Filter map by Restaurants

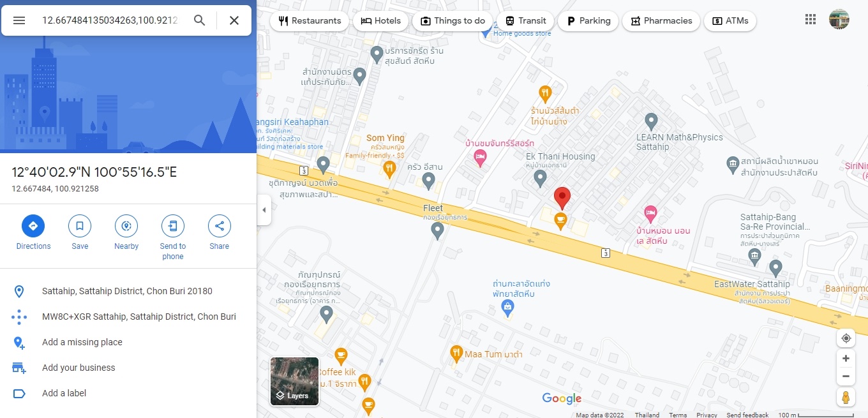(x=310, y=20)
